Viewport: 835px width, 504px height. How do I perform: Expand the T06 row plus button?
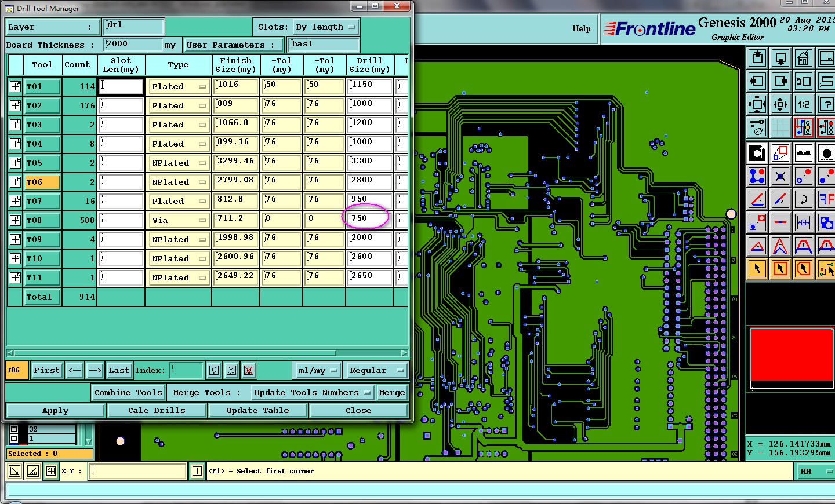(x=15, y=182)
